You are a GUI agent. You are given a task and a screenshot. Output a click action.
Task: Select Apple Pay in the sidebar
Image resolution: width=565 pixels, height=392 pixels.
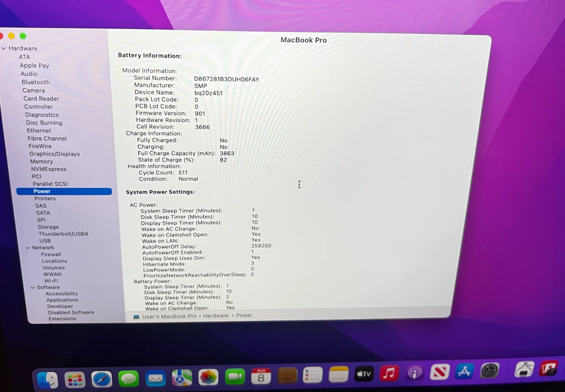tap(34, 66)
